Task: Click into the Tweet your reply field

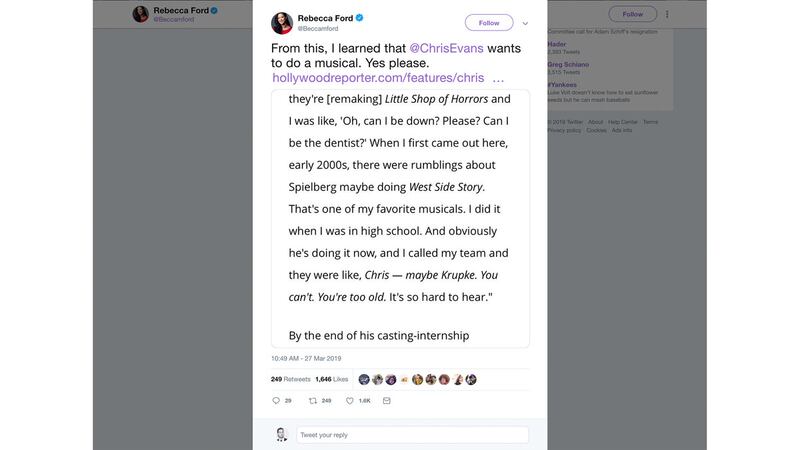Action: (412, 435)
